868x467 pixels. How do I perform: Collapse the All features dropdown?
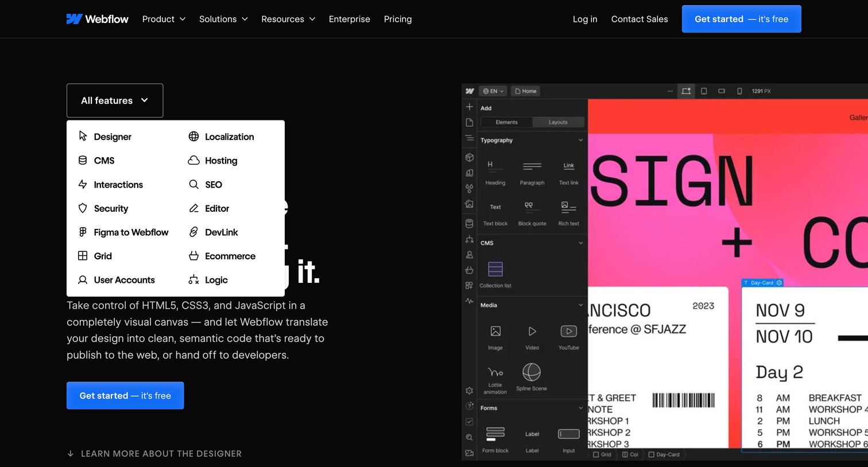point(115,100)
